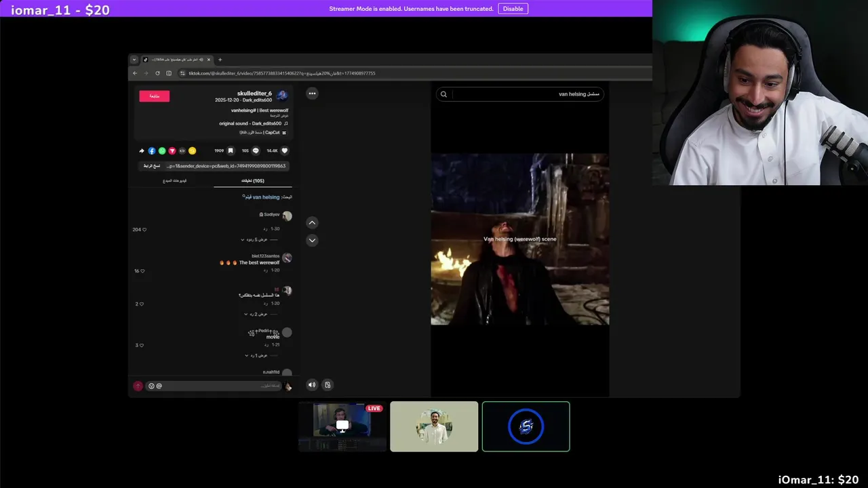Click the blue 'van helsing' search suggestion

(262, 197)
